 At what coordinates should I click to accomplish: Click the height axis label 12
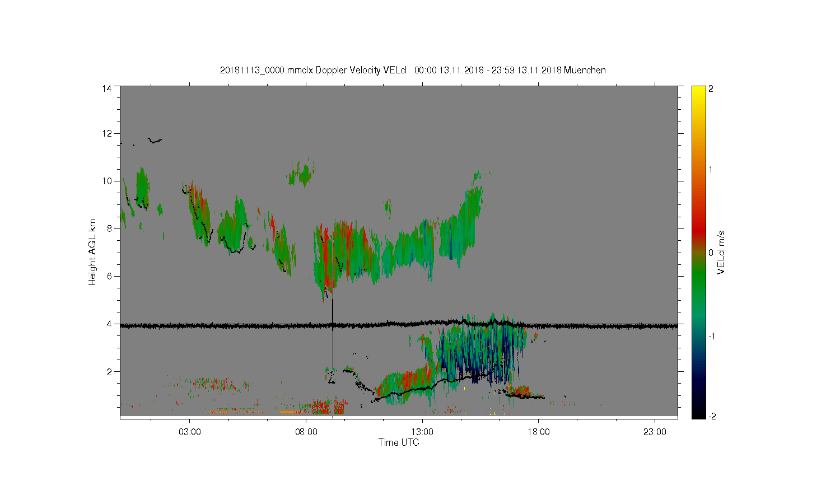106,133
